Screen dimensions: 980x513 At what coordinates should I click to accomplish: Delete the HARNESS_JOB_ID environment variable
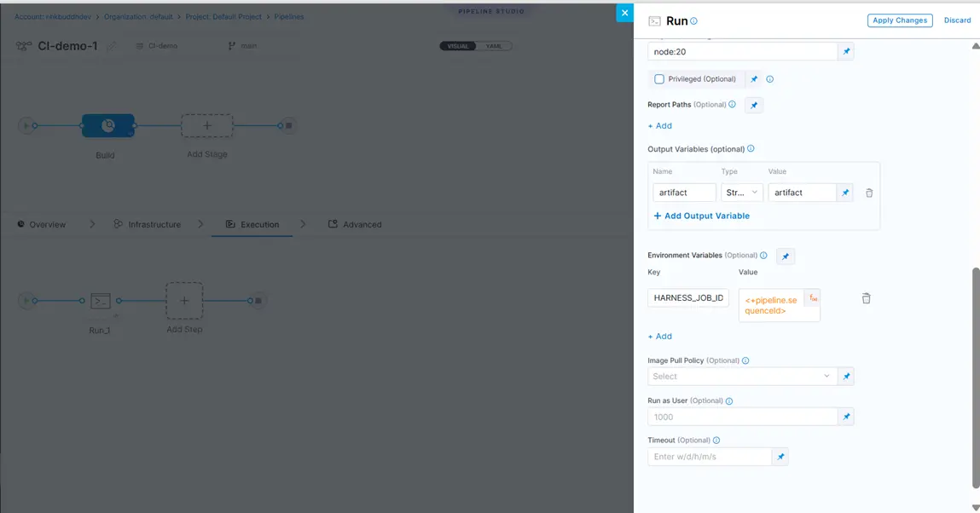[867, 298]
